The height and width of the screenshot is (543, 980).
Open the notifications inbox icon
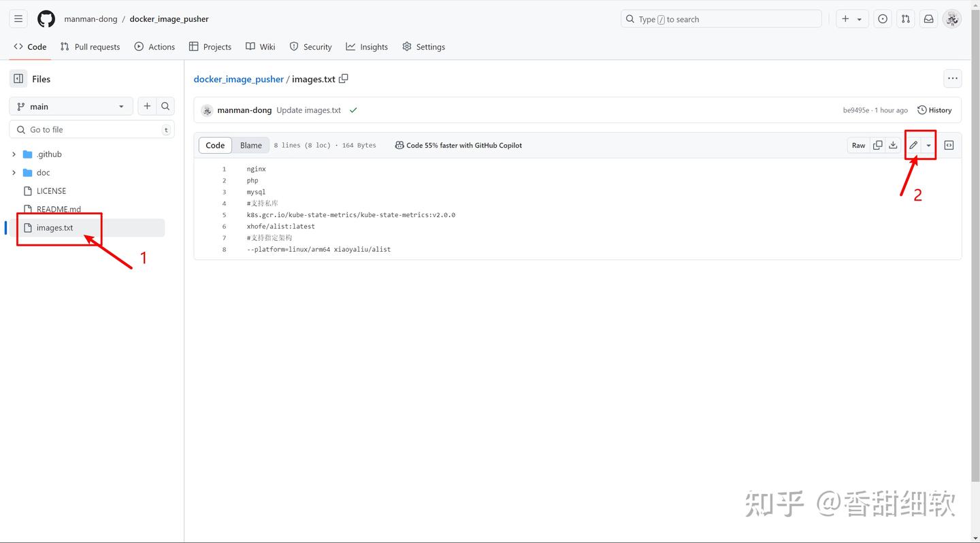[928, 18]
